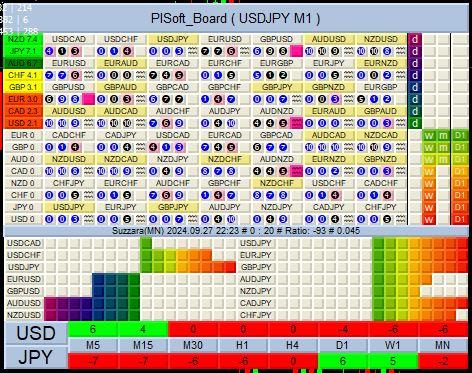Click red end cell of USDJPY heatmap bar
This screenshot has height=373, width=472.
pos(230,267)
